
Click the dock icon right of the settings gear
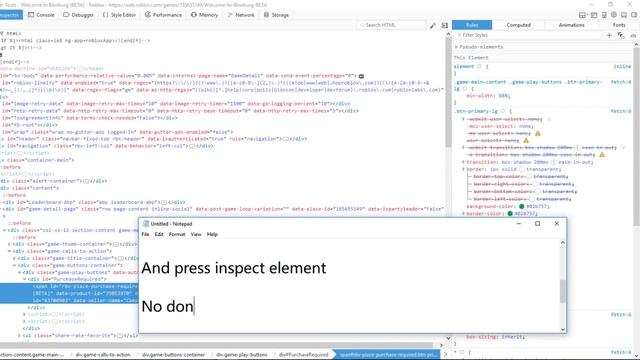tap(624, 15)
